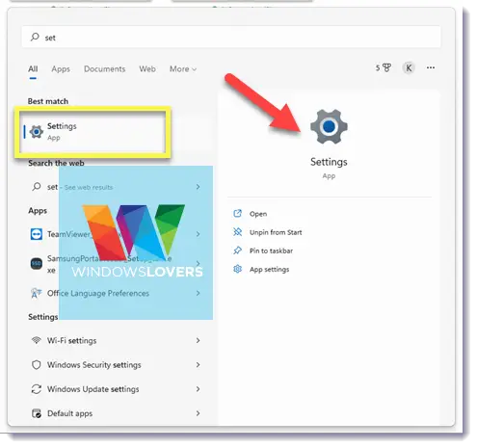Click 'set - See web results' entry
The width and height of the screenshot is (477, 448).
pos(80,187)
